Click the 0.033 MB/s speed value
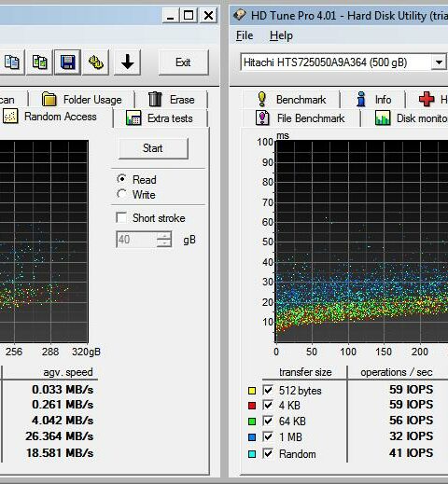The height and width of the screenshot is (484, 448). [63, 389]
